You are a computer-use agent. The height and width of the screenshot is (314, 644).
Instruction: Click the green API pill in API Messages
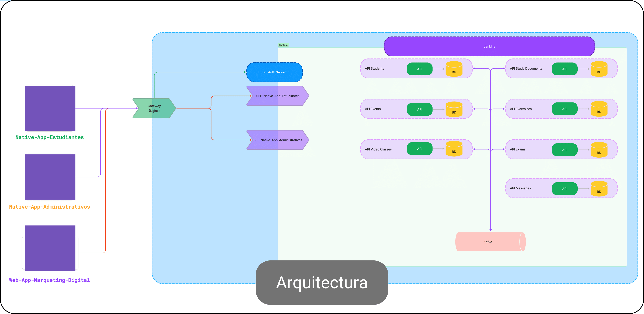pyautogui.click(x=564, y=189)
